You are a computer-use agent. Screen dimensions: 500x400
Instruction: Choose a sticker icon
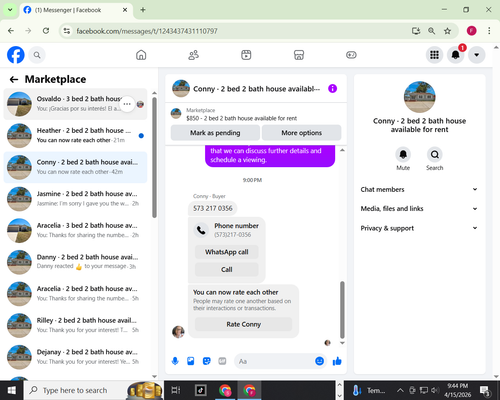tap(207, 361)
